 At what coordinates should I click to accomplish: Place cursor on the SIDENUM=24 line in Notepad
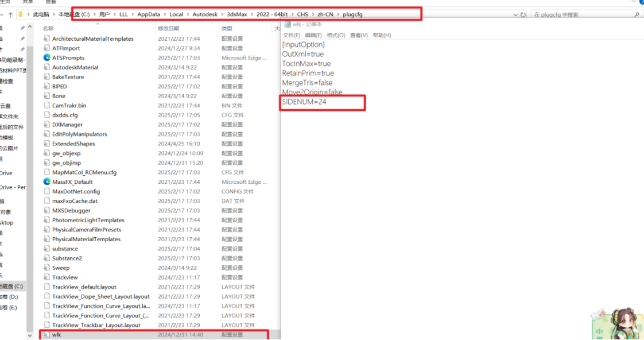[304, 102]
